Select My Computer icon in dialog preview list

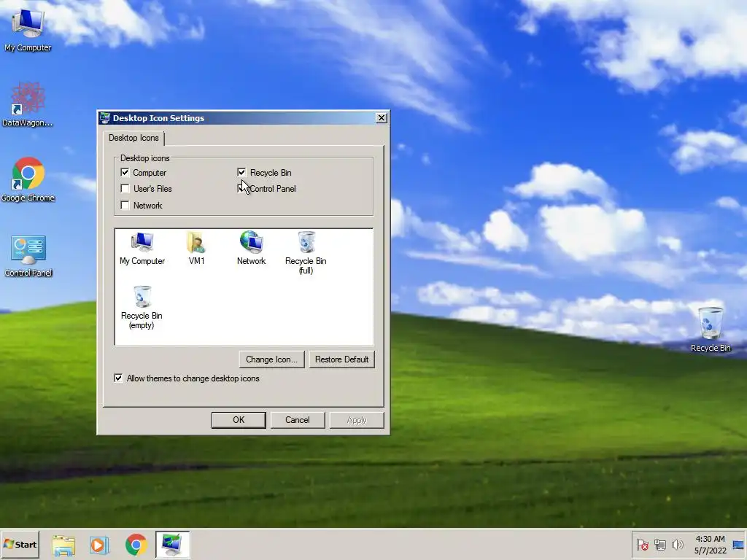(x=142, y=249)
